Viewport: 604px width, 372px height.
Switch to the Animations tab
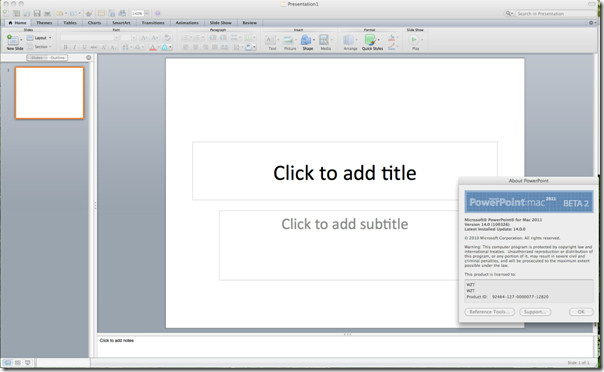click(x=187, y=23)
